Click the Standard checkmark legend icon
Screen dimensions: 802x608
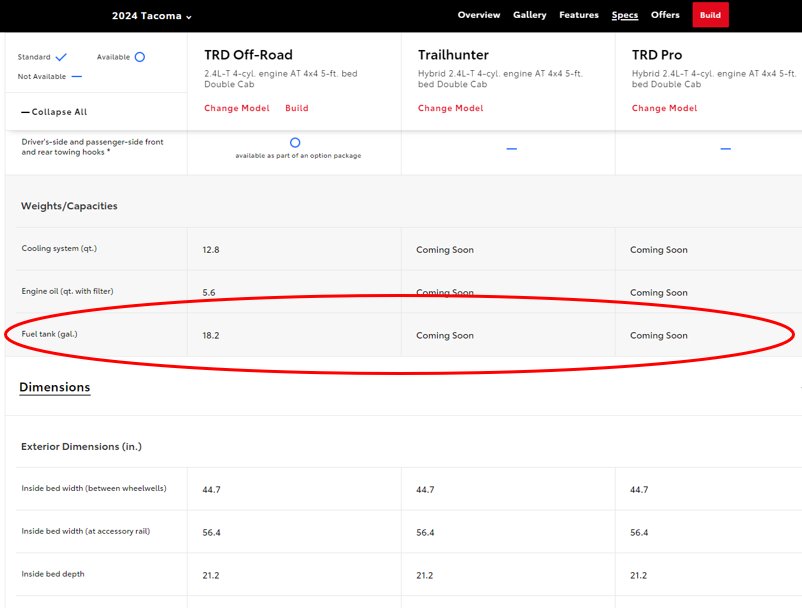[61, 57]
